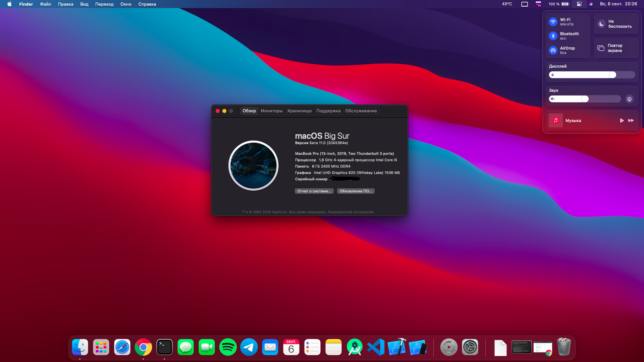
Task: Open Visual Studio Code from dock
Action: [x=376, y=347]
